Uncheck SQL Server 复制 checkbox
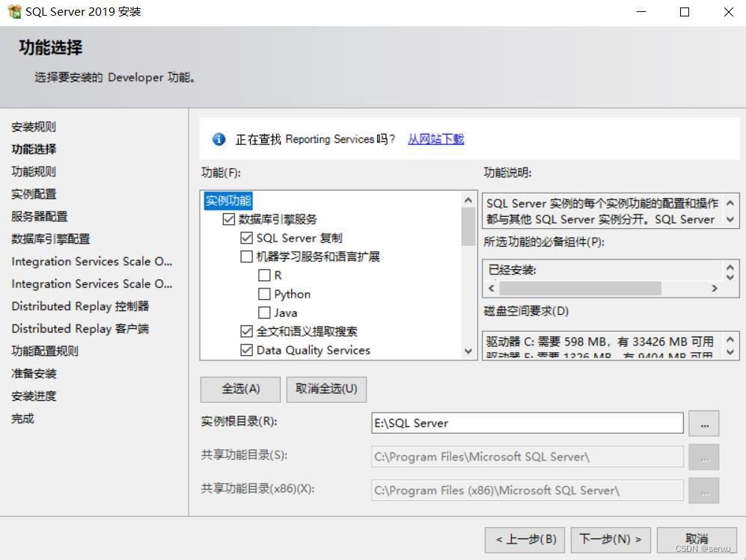Image resolution: width=746 pixels, height=560 pixels. pyautogui.click(x=246, y=238)
